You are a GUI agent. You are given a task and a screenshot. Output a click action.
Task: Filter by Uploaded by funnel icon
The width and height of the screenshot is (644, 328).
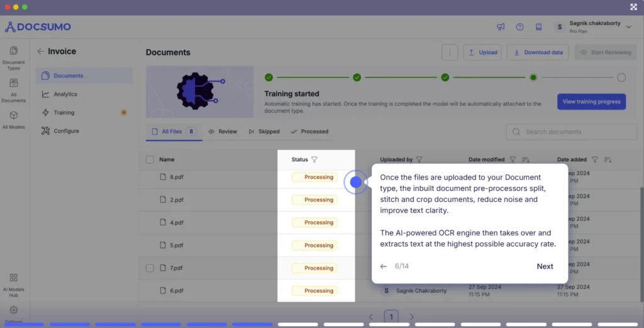419,159
